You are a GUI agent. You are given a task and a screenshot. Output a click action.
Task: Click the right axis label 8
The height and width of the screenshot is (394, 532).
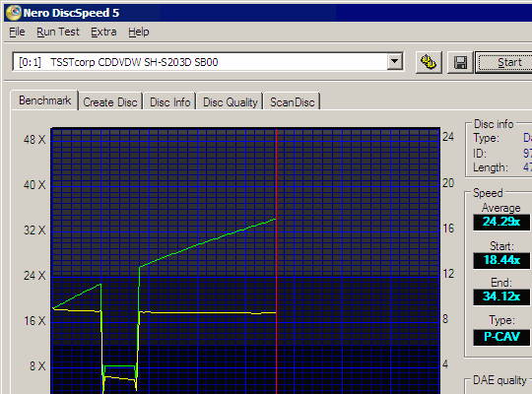[x=444, y=319]
